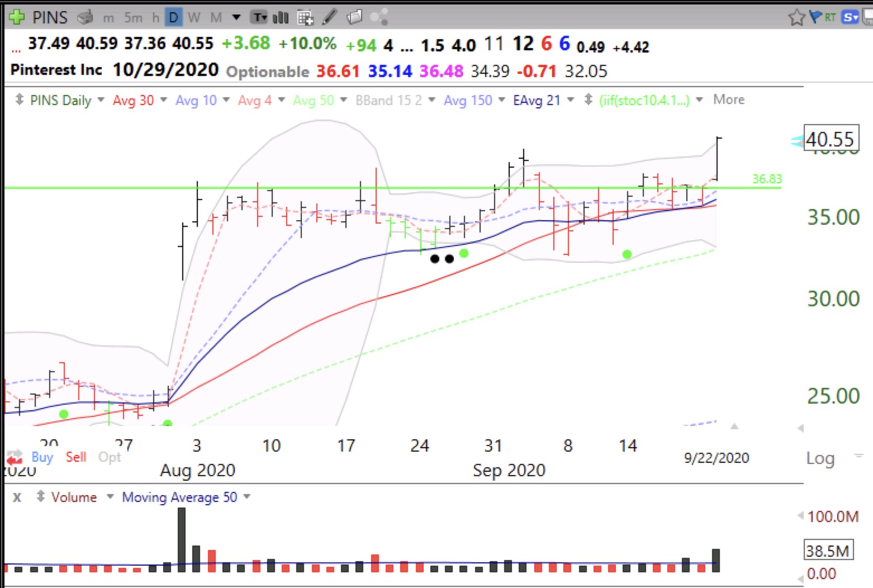Click the star favorite icon
This screenshot has width=873, height=588.
796,18
